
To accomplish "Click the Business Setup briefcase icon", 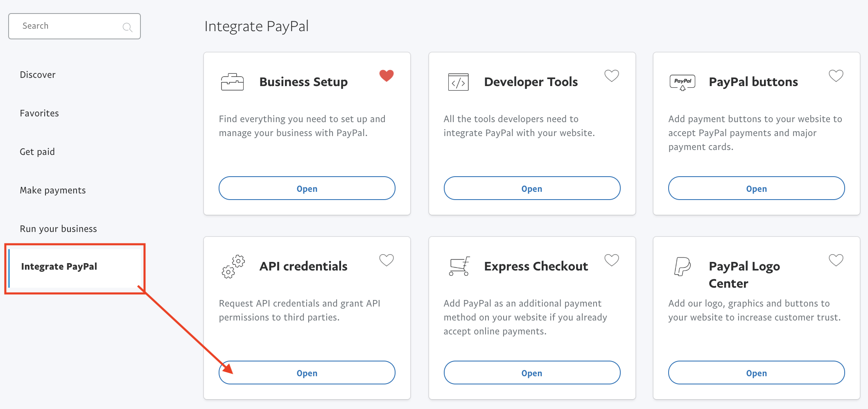I will click(232, 82).
